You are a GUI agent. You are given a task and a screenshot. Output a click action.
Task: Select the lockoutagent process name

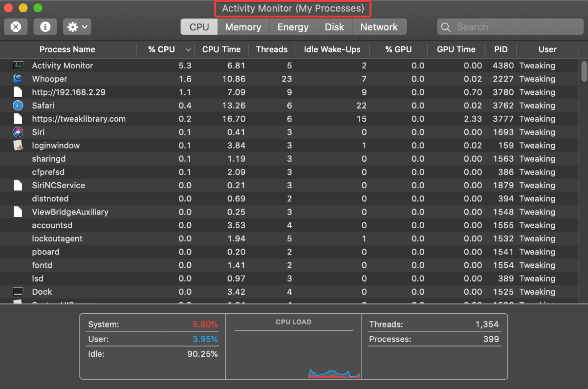(57, 238)
